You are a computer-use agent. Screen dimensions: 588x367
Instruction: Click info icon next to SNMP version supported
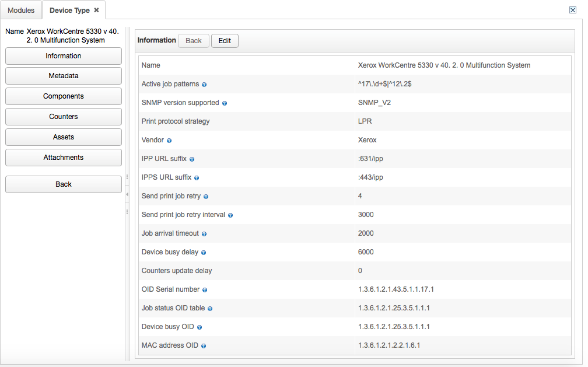[224, 103]
